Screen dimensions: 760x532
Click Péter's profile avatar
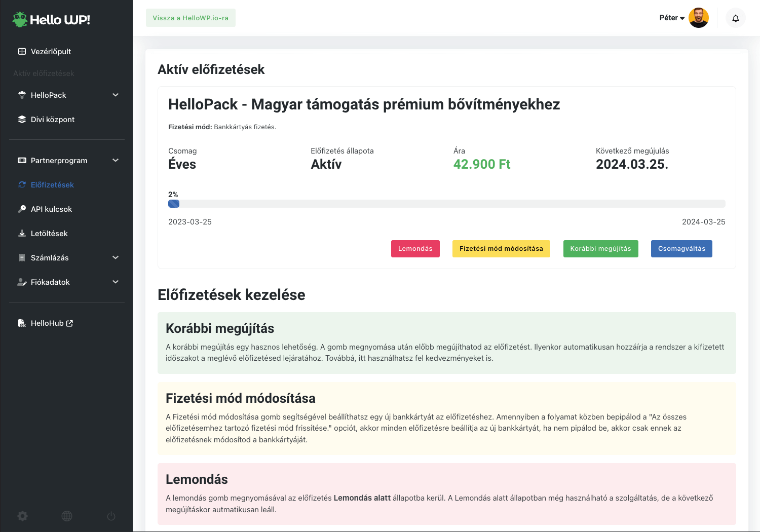tap(699, 18)
